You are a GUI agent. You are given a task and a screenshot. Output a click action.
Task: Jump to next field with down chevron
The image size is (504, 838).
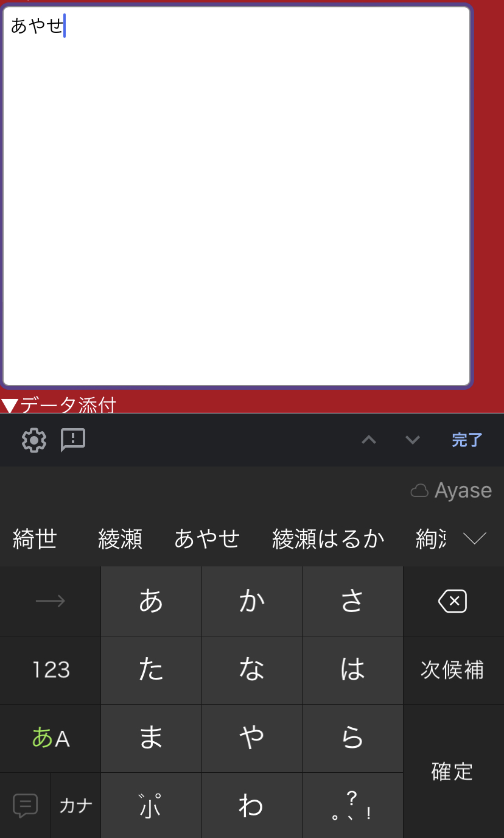(413, 440)
